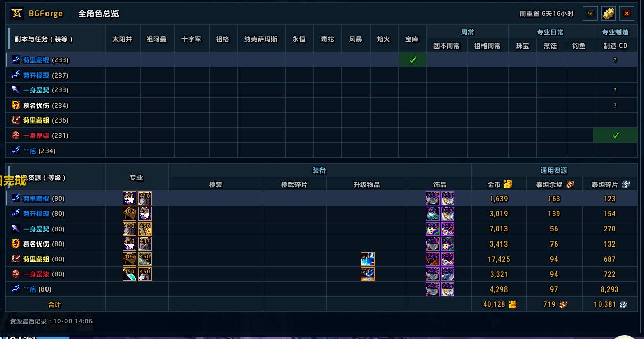Click the refresh icon beside weekly reset timer
The height and width of the screenshot is (339, 644).
click(x=590, y=14)
